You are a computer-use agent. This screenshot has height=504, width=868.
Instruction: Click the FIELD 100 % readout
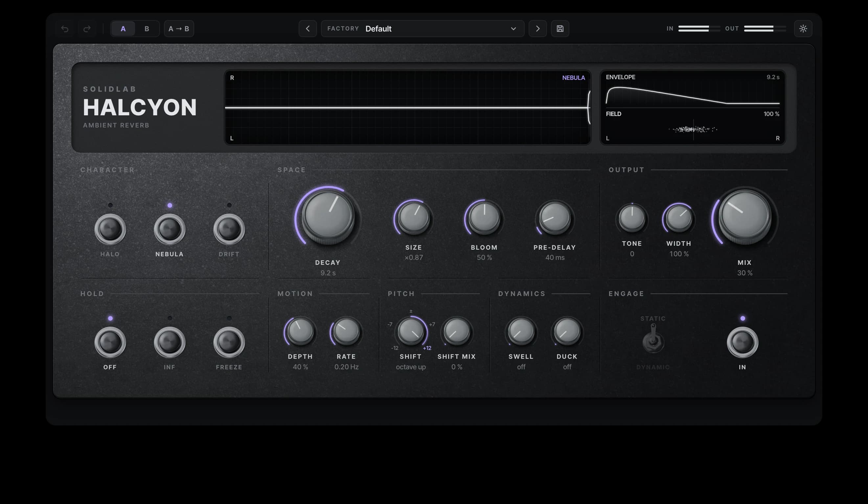[771, 114]
